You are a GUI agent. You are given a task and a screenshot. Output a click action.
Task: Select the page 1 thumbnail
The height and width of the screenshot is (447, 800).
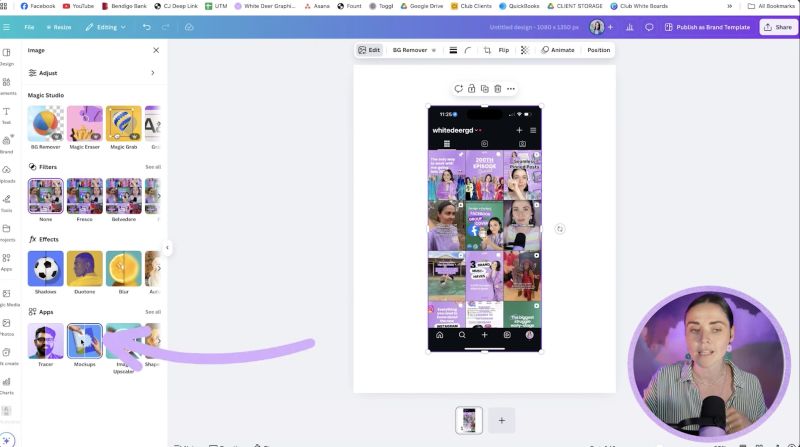pos(469,420)
